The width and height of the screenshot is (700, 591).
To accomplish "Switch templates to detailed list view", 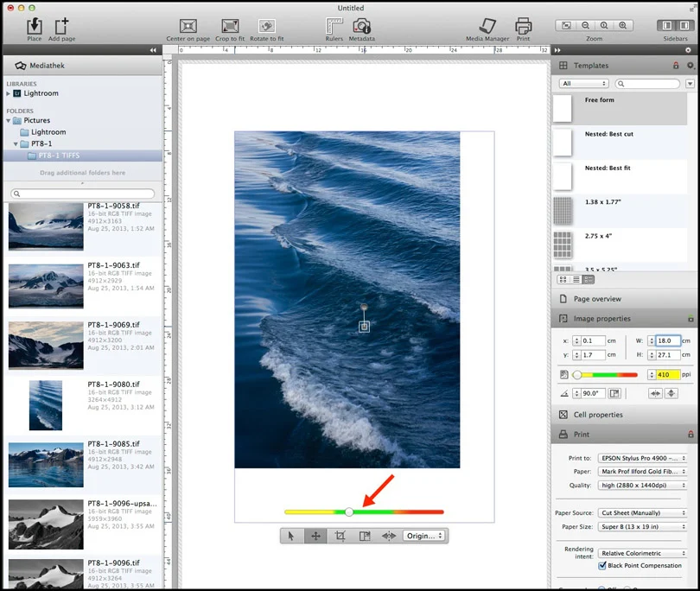I will click(589, 279).
